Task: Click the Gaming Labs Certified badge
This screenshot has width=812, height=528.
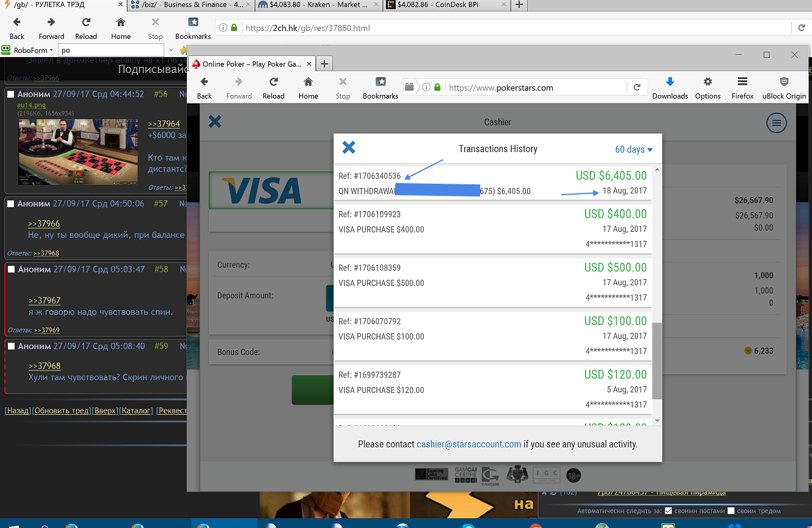Action: (432, 474)
